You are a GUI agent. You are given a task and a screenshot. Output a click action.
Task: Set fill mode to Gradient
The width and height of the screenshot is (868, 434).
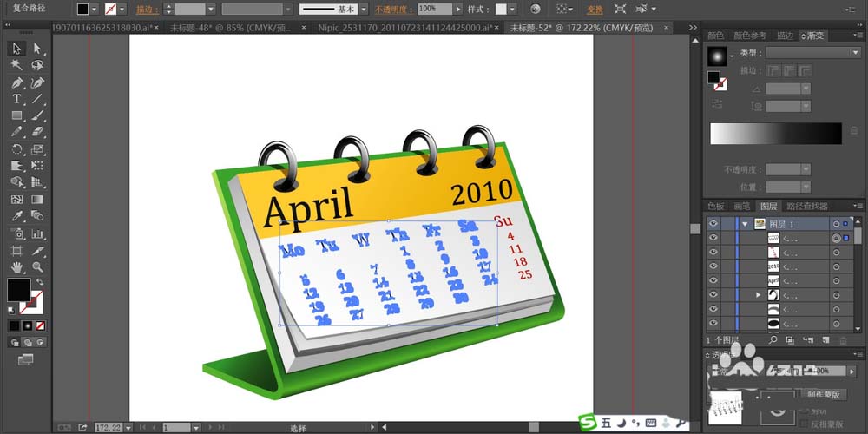coord(27,325)
